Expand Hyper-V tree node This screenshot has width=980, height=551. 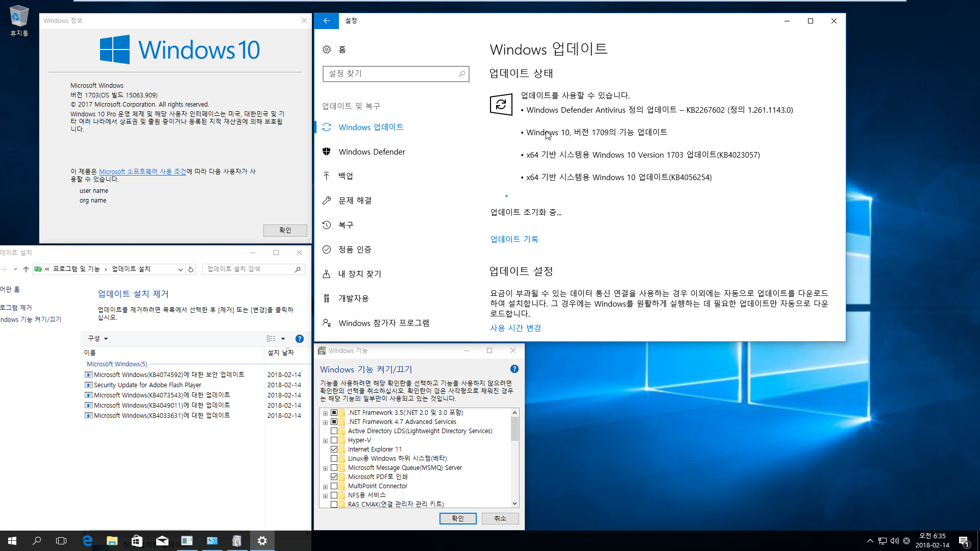(325, 441)
